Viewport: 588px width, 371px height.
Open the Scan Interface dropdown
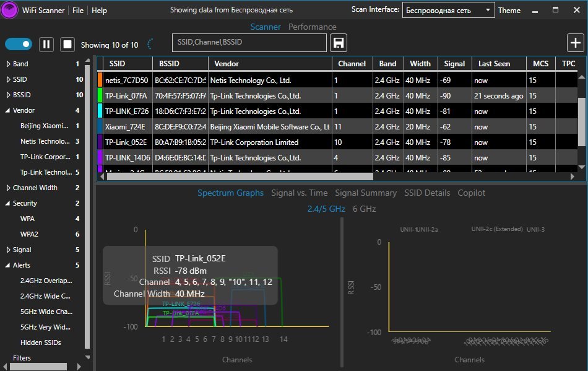tap(449, 11)
